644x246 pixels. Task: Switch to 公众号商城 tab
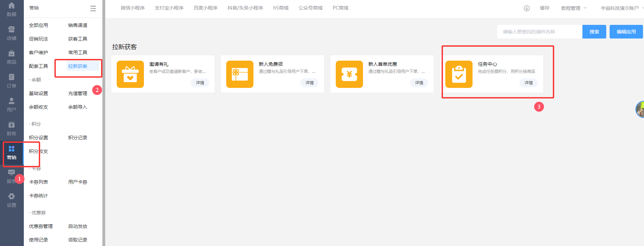(311, 8)
